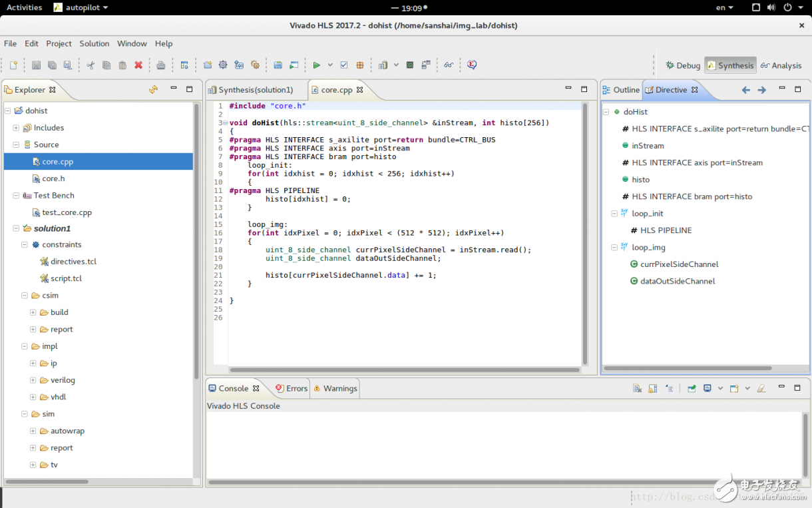812x508 pixels.
Task: Click the Compare Reports glasses icon
Action: point(449,65)
